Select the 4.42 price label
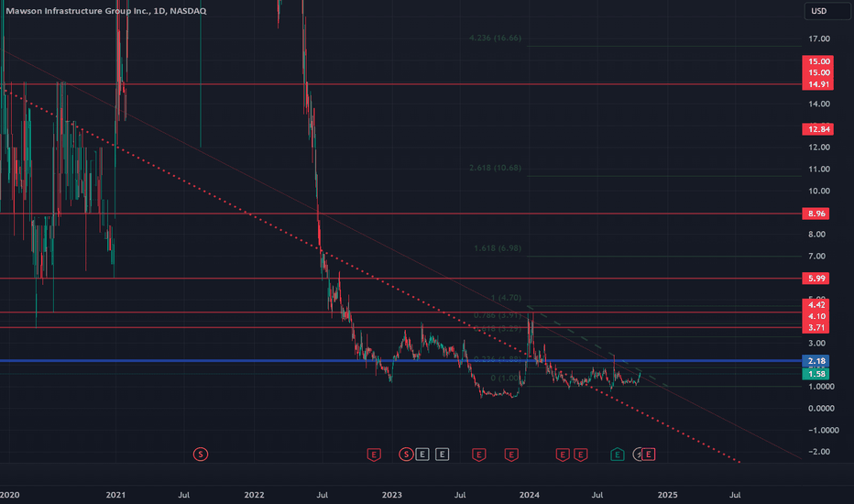Screen dimensions: 854x504 pyautogui.click(x=816, y=304)
